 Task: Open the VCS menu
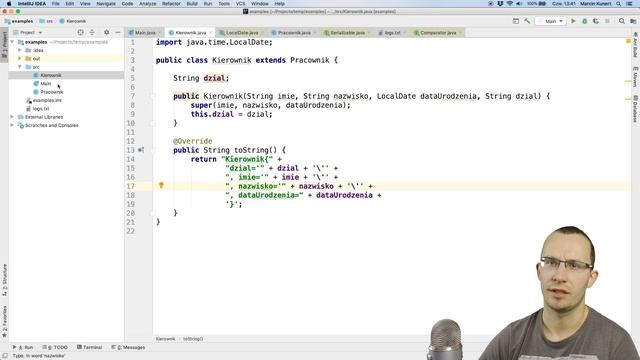240,4
